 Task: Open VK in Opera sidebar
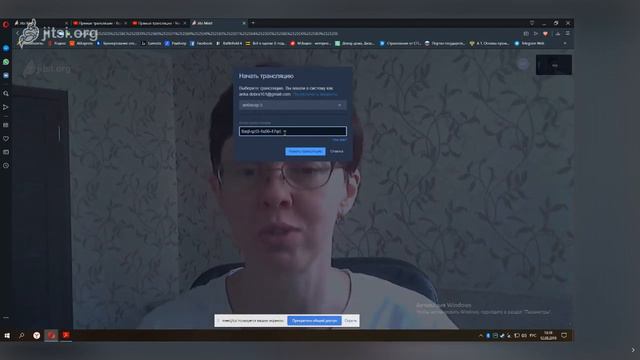point(6,76)
